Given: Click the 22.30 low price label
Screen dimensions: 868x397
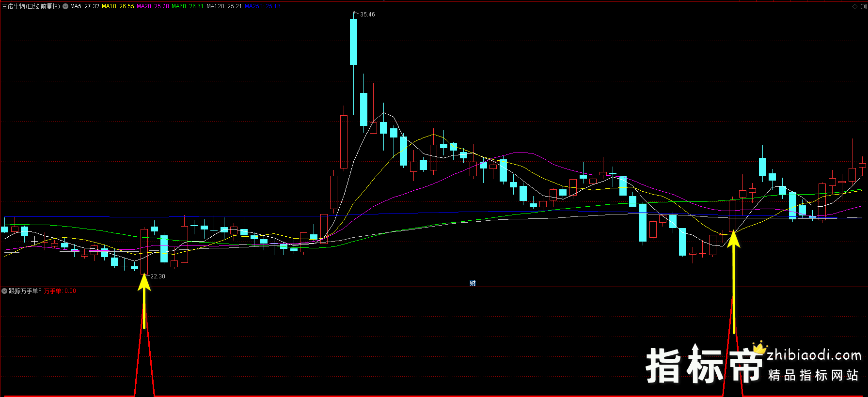Looking at the screenshot, I should [x=158, y=276].
